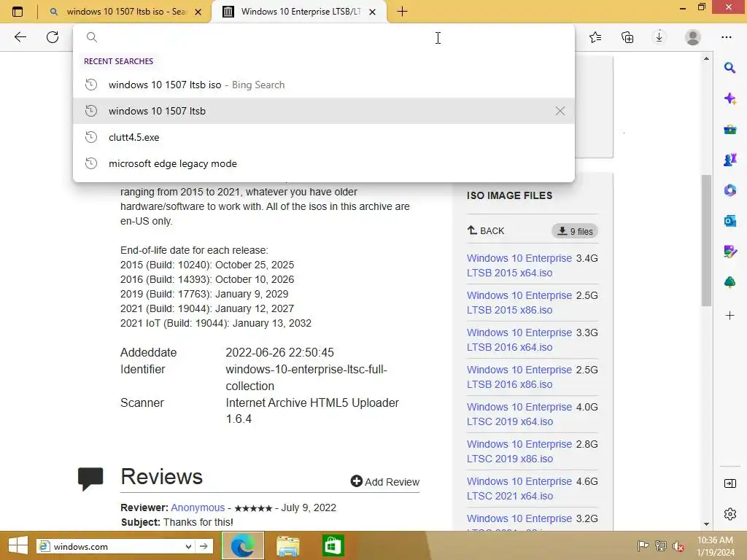747x560 pixels.
Task: Open File Explorer from the taskbar
Action: (x=287, y=545)
